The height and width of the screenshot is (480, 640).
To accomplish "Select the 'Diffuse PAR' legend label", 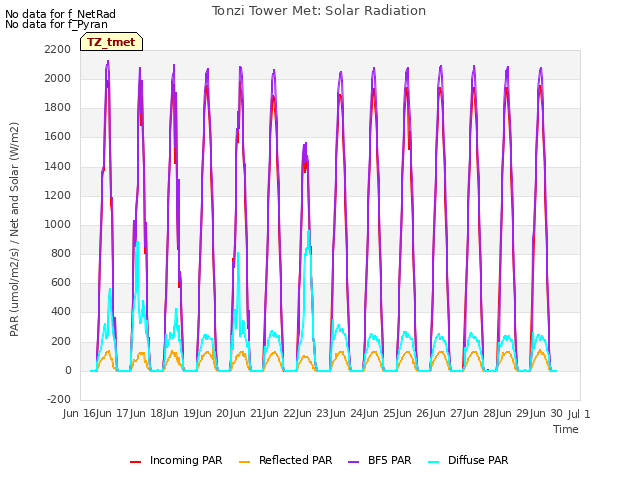I will click(478, 460).
